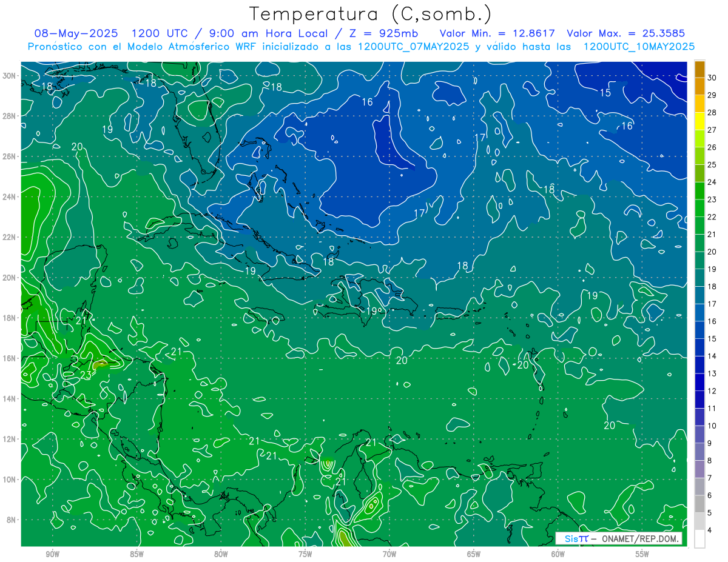Click the '15' contour label on the map
This screenshot has width=728, height=562.
[x=605, y=93]
